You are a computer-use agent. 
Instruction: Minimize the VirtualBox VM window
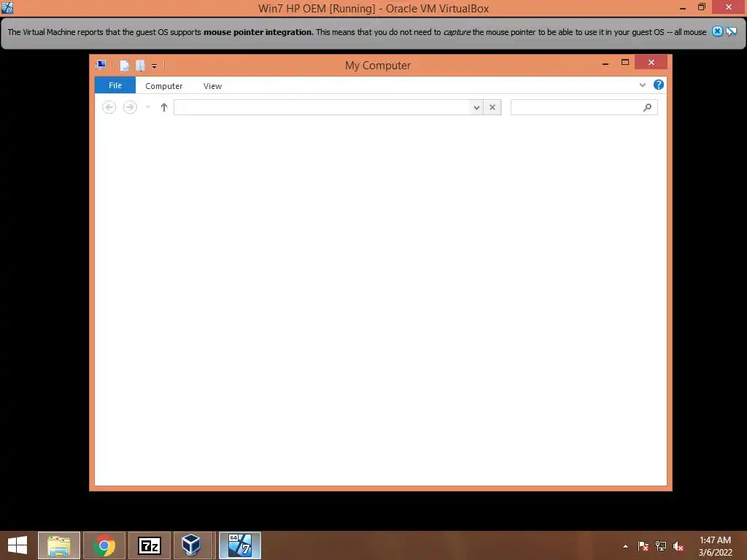click(683, 7)
